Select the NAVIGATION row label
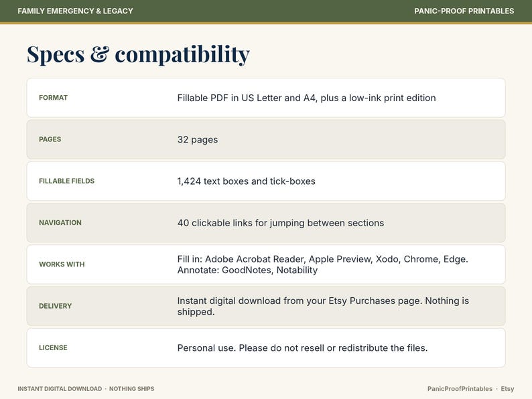532x399 pixels. pos(60,223)
